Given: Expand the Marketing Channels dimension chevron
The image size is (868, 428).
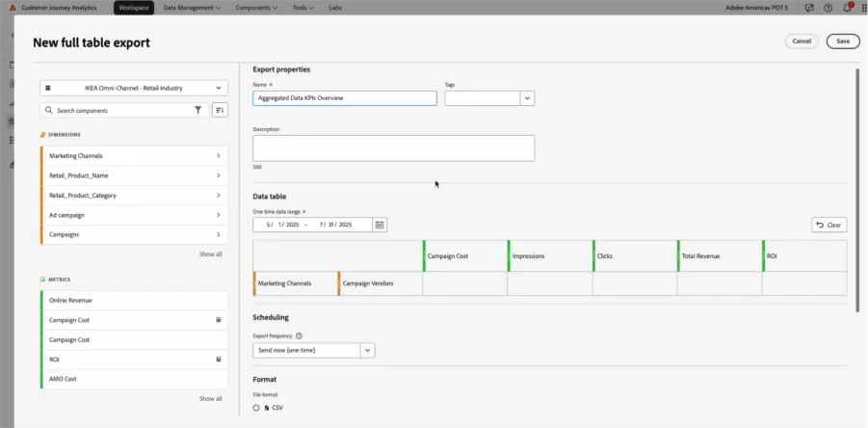Looking at the screenshot, I should pos(219,156).
